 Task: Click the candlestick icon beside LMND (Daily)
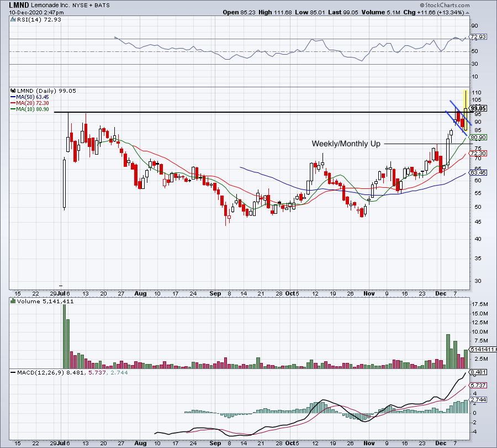point(13,91)
